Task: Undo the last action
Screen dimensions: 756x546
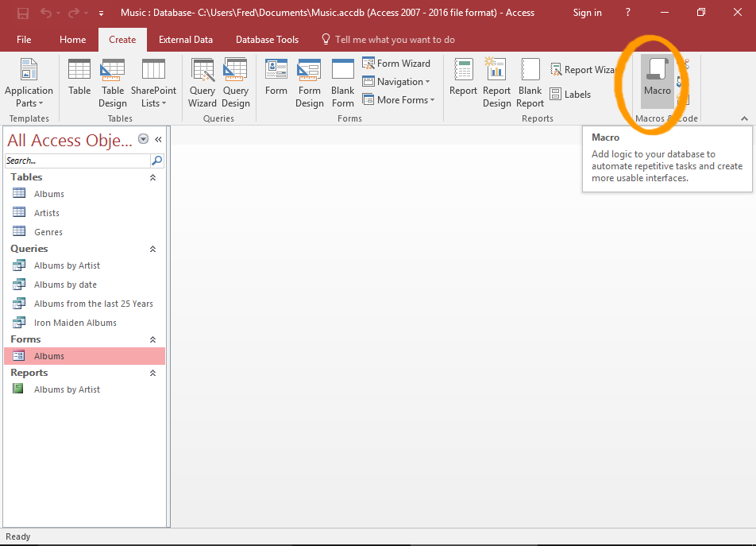Action: 46,13
